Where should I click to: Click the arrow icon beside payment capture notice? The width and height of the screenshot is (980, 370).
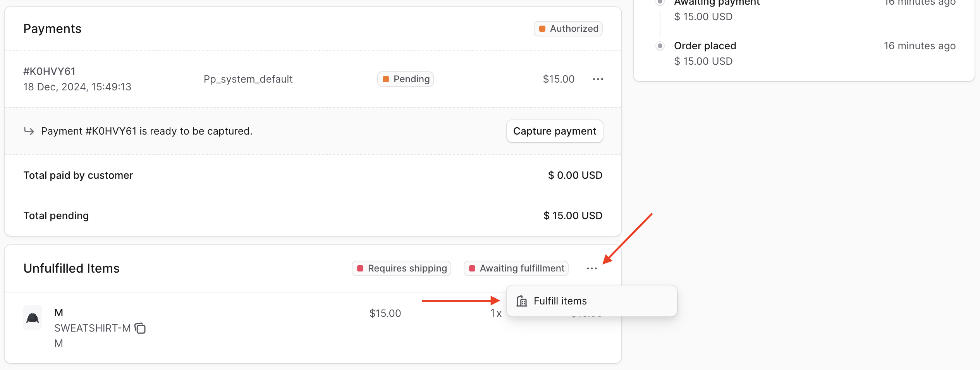(29, 131)
